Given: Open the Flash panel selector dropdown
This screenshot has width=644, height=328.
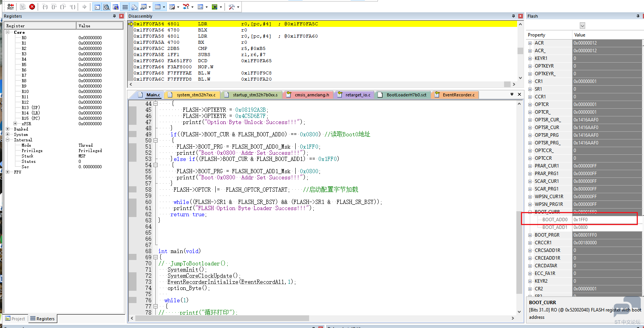Looking at the screenshot, I should pyautogui.click(x=582, y=26).
